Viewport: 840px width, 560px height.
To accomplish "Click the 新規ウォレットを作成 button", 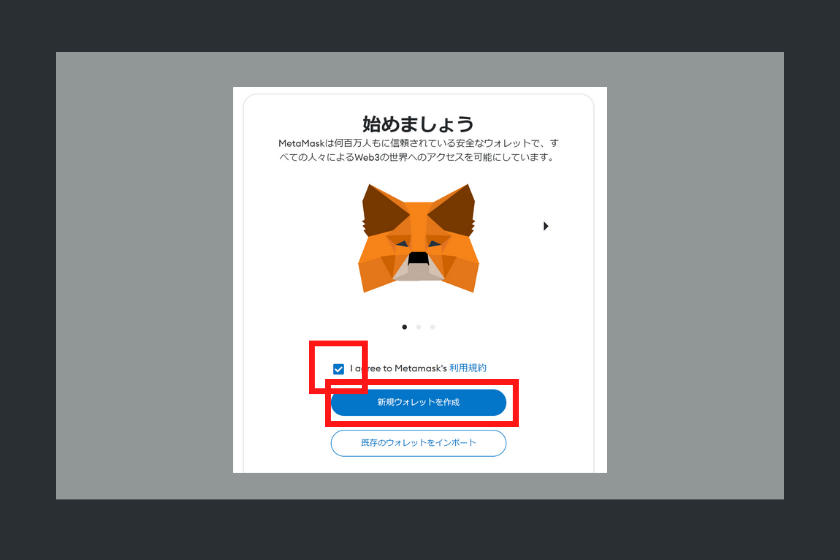I will (x=418, y=402).
